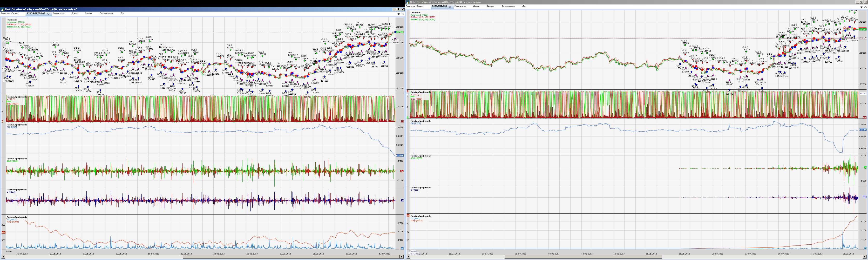Click the right window title bar chart icon
Screen dimensions: 868x260
[x=407, y=2]
